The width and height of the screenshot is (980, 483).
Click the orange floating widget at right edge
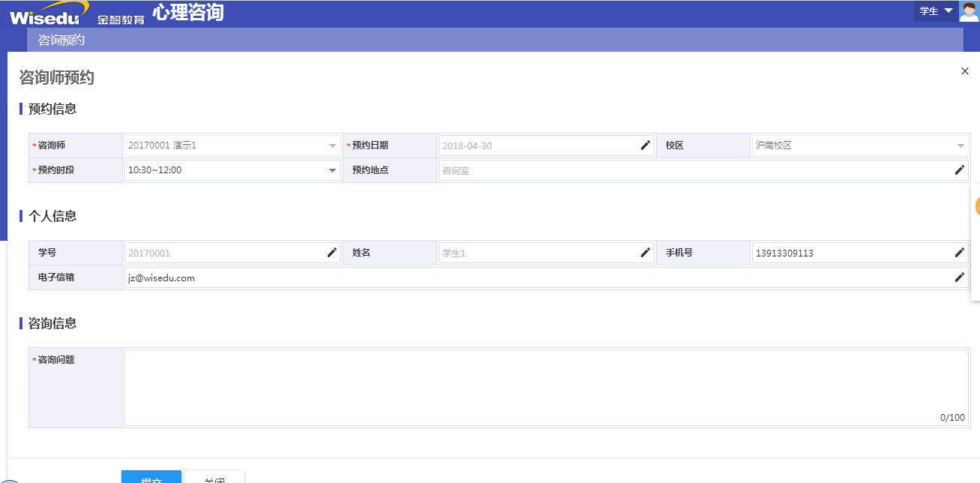click(x=976, y=206)
